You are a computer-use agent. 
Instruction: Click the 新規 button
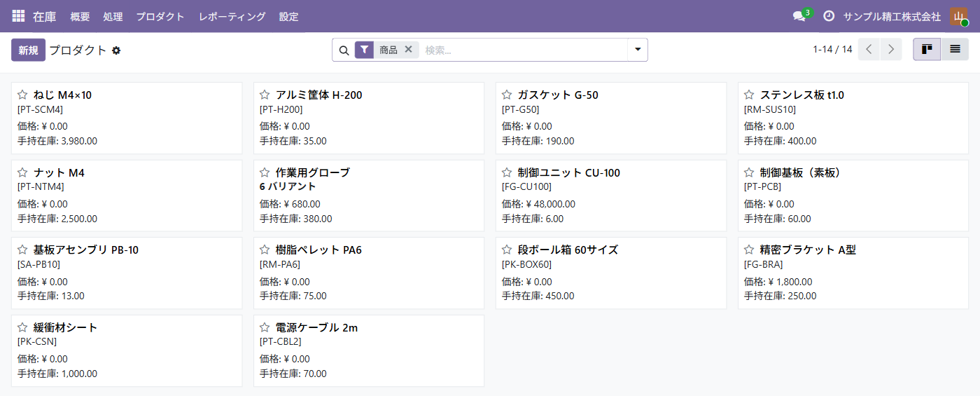pyautogui.click(x=28, y=50)
